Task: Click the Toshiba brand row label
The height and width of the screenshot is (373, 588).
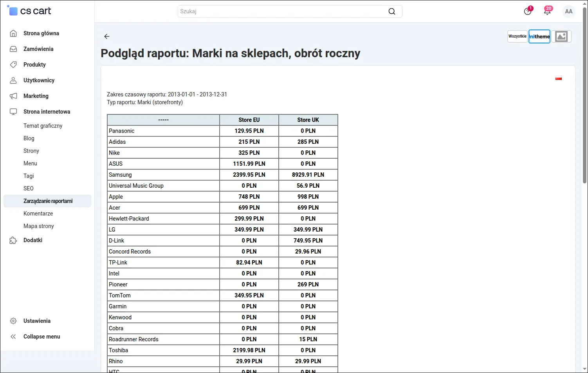Action: (x=119, y=350)
